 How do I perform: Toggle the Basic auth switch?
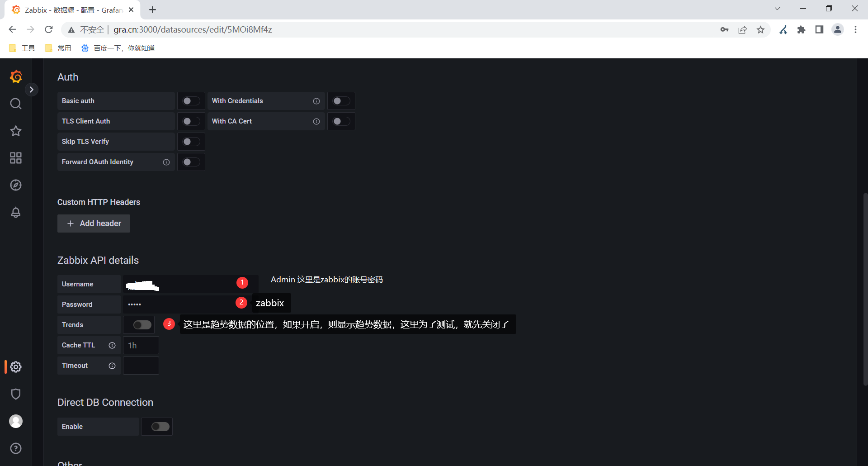tap(191, 101)
